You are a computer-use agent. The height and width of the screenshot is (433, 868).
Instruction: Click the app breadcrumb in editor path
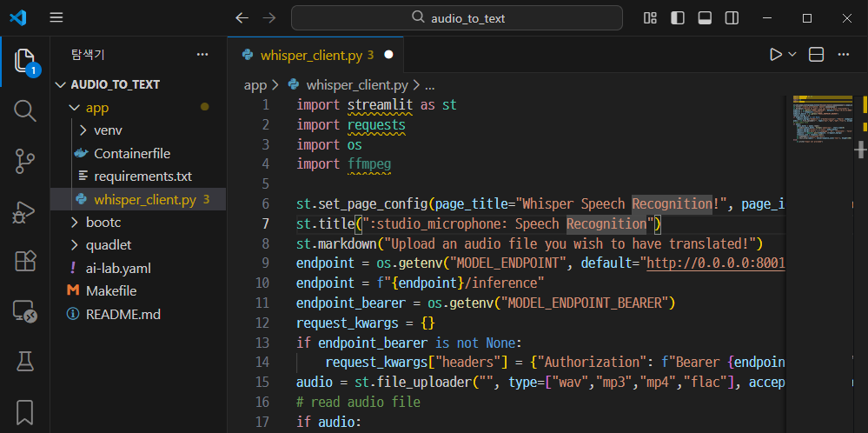point(255,85)
